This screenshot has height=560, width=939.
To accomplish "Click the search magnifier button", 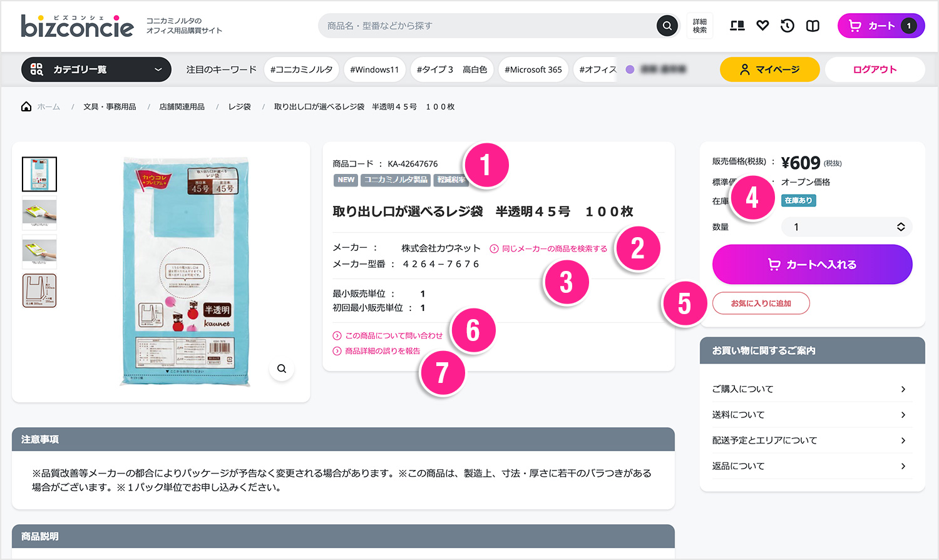I will click(667, 26).
